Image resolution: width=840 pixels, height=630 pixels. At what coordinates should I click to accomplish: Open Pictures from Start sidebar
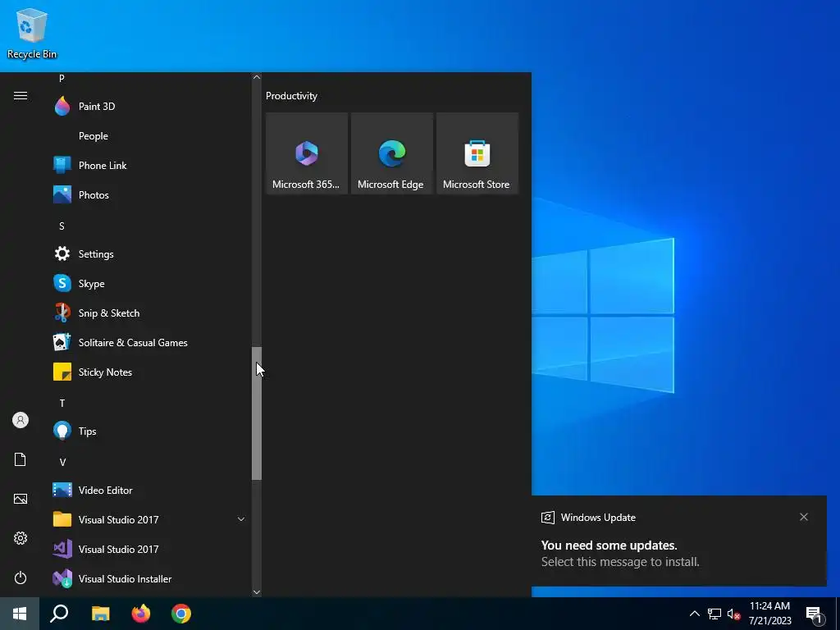21,499
